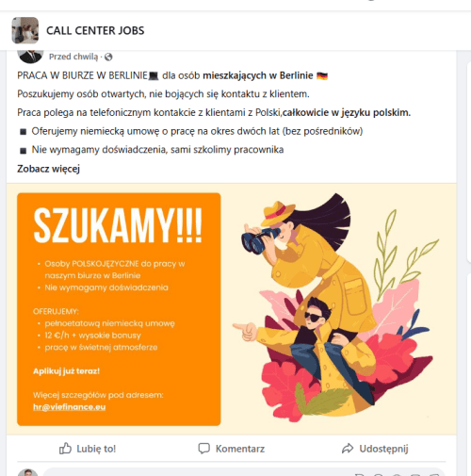
Task: Open the post author's profile picture
Action: pyautogui.click(x=30, y=57)
